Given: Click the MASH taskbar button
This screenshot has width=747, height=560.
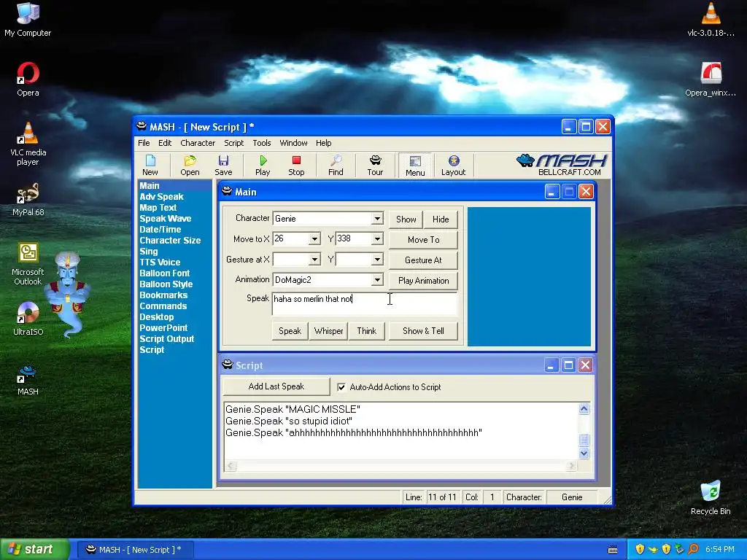Looking at the screenshot, I should click(x=135, y=550).
